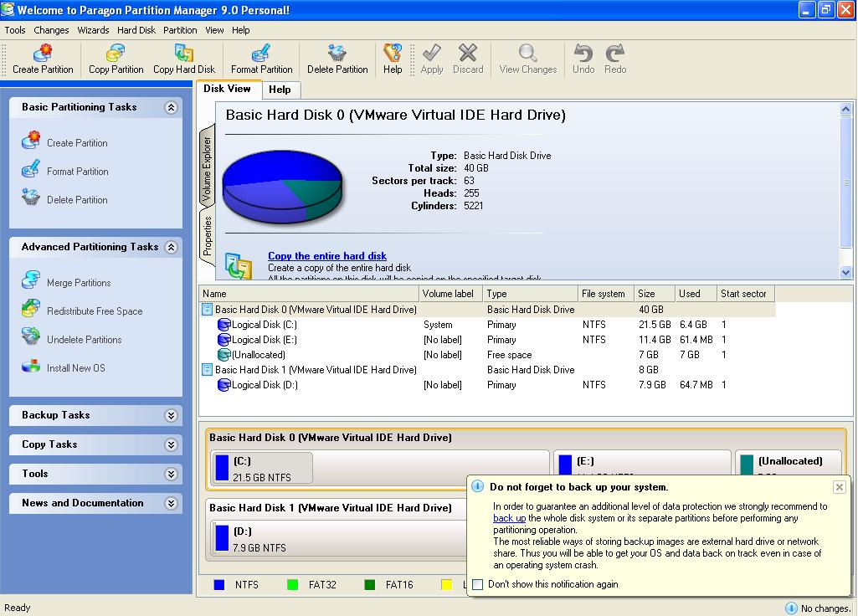Click the Redo toolbar arrow
858x616 pixels.
[615, 53]
